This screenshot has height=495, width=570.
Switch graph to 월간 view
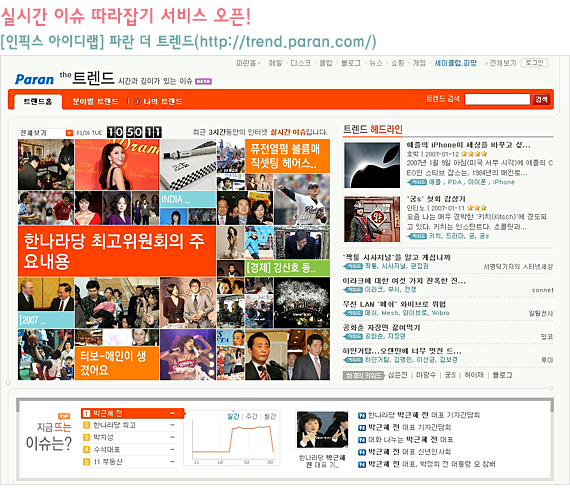pyautogui.click(x=270, y=416)
